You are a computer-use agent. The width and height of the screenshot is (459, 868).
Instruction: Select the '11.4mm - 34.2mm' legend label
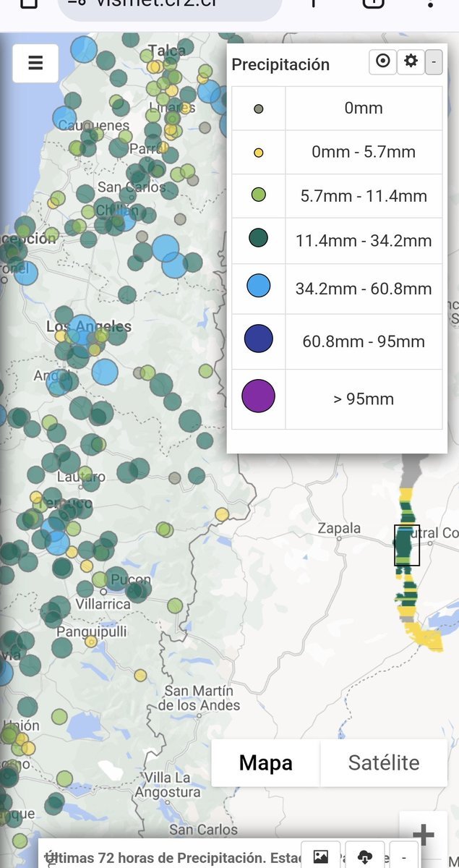click(364, 240)
